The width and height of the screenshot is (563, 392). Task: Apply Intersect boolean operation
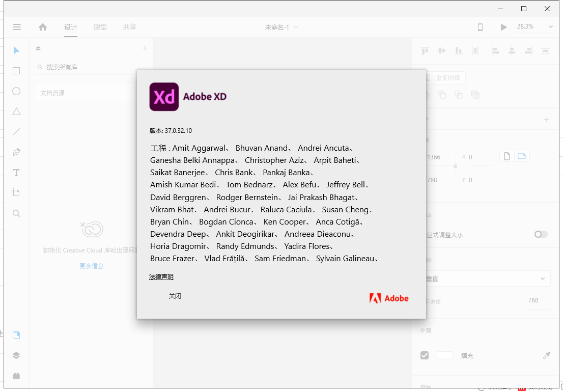click(x=459, y=94)
